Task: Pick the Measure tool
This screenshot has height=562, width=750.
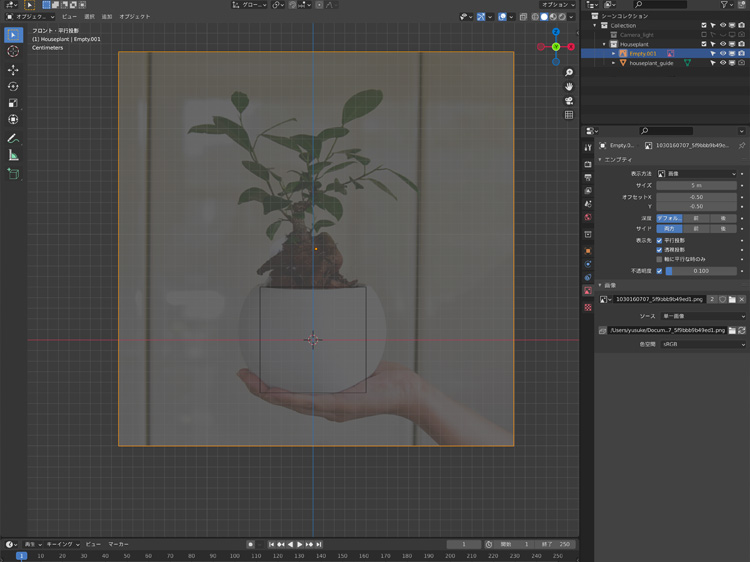Action: (13, 155)
